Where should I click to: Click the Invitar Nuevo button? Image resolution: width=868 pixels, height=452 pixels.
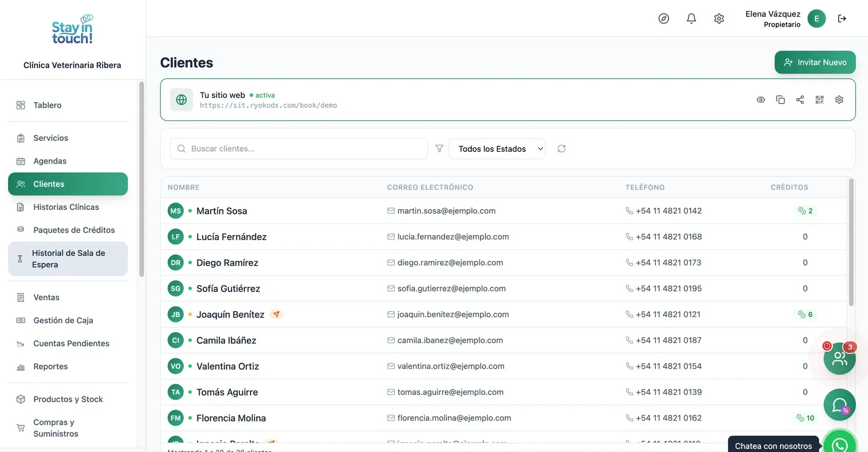coord(815,62)
